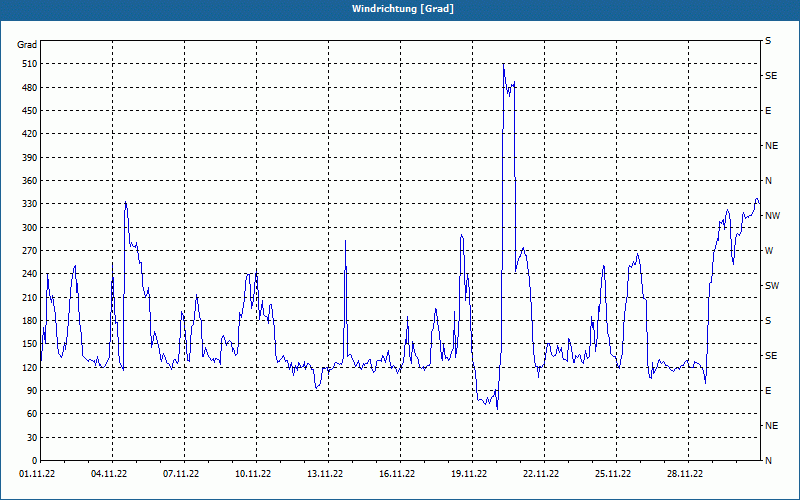Select the y-axis value "60"
Screen dimensions: 800x500
click(32, 414)
